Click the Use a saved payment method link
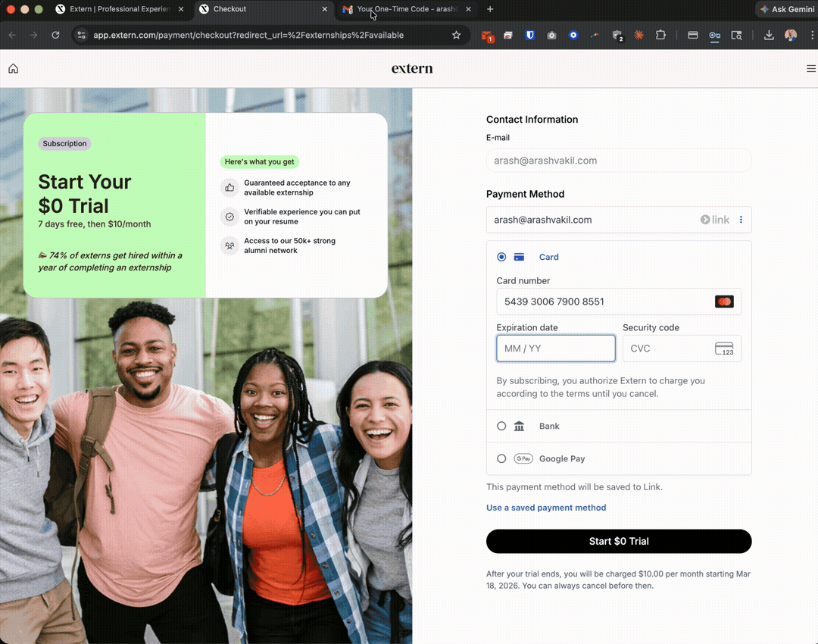Viewport: 818px width, 644px height. (x=546, y=508)
